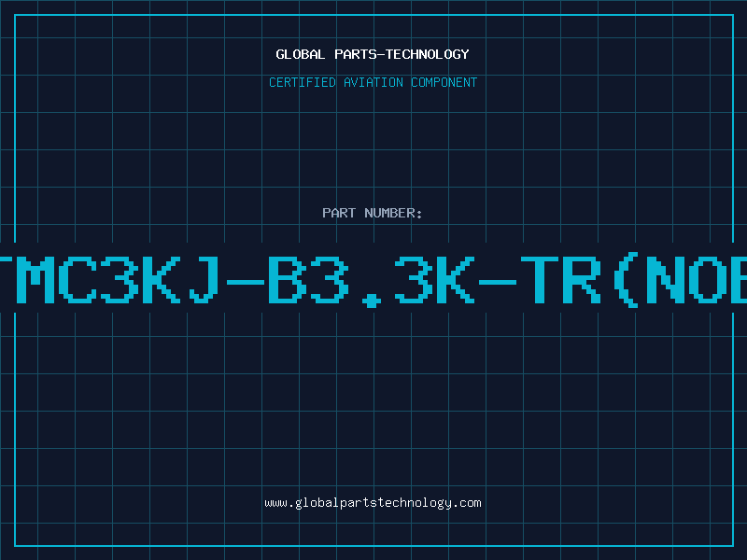Click the GLOBAL PARTS-TECHNOLOGY title text
The height and width of the screenshot is (560, 747).
[373, 54]
